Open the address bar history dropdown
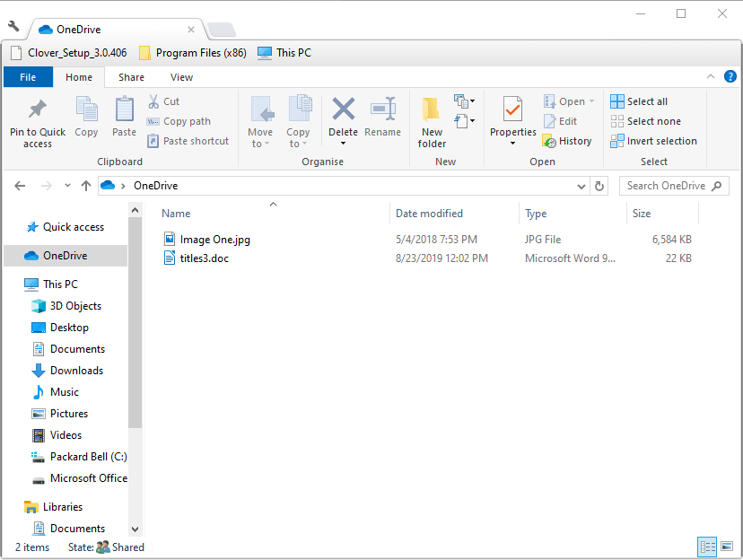Screen dimensions: 743x560 point(581,185)
